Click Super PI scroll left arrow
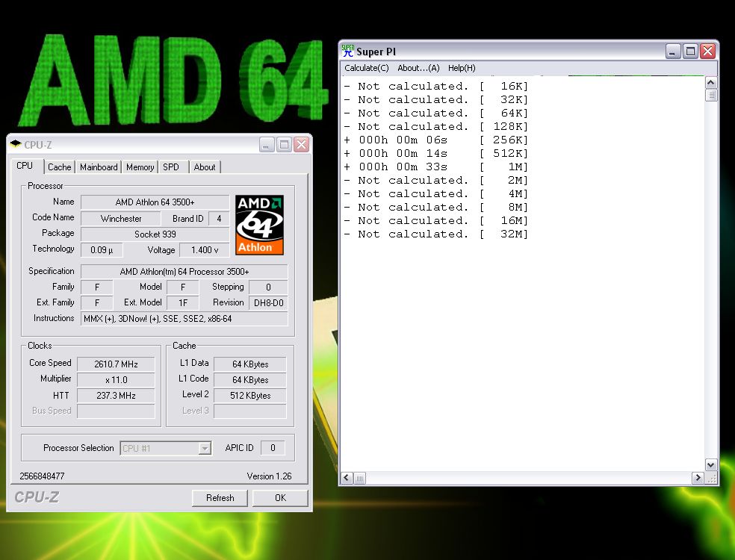This screenshot has width=735, height=560. pos(347,478)
